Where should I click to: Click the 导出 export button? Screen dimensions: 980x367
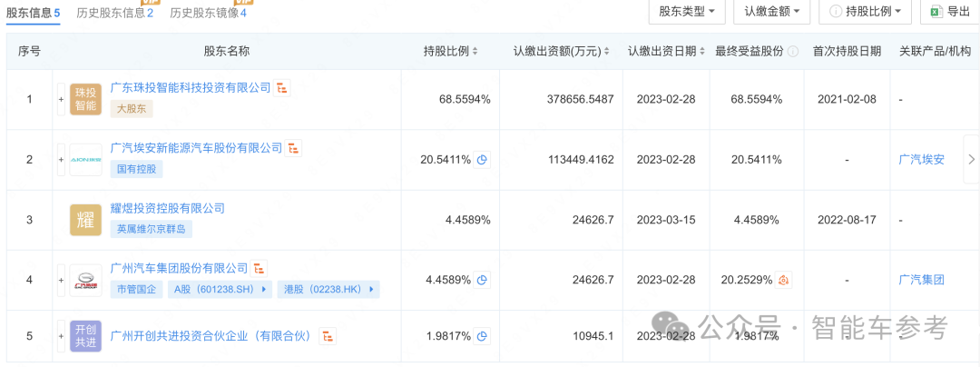click(950, 11)
